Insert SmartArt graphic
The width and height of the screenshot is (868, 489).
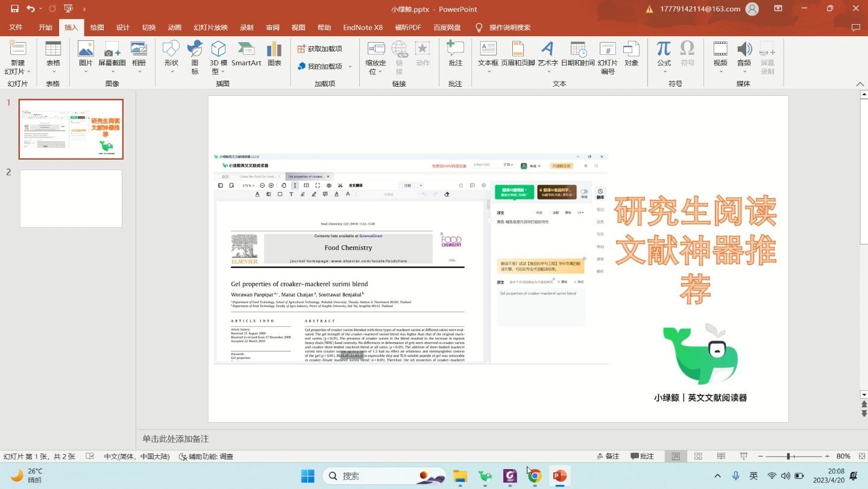(x=246, y=54)
